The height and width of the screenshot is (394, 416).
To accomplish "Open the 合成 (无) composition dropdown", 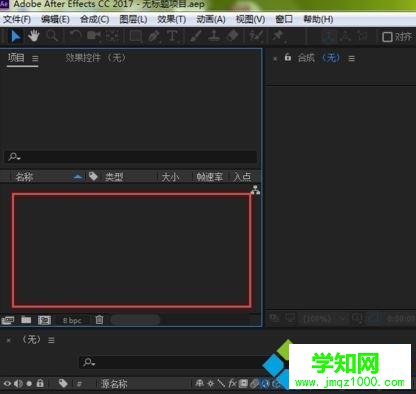I will (332, 58).
